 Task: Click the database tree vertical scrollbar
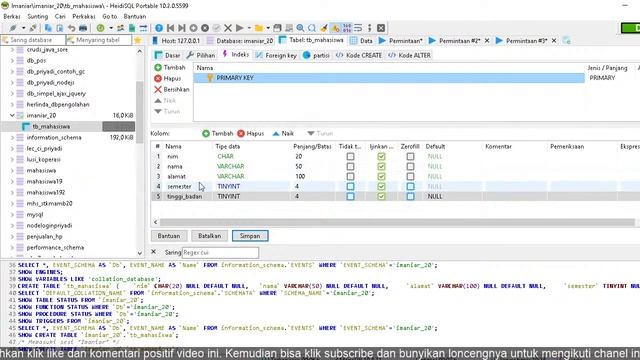140,112
